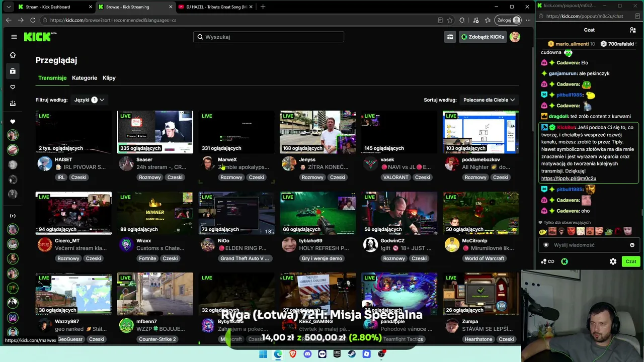The image size is (644, 362).
Task: Open the tab search dropdown arrow
Action: click(x=9, y=7)
